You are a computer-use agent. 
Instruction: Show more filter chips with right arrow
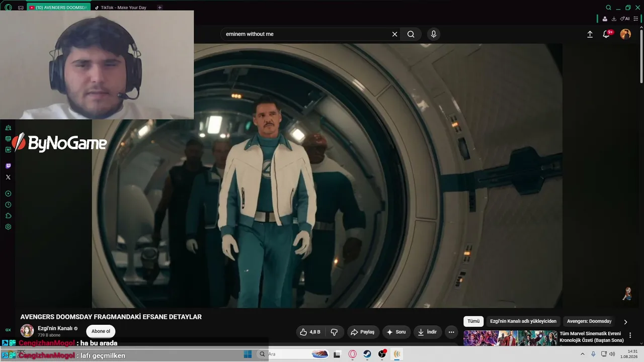(x=625, y=322)
